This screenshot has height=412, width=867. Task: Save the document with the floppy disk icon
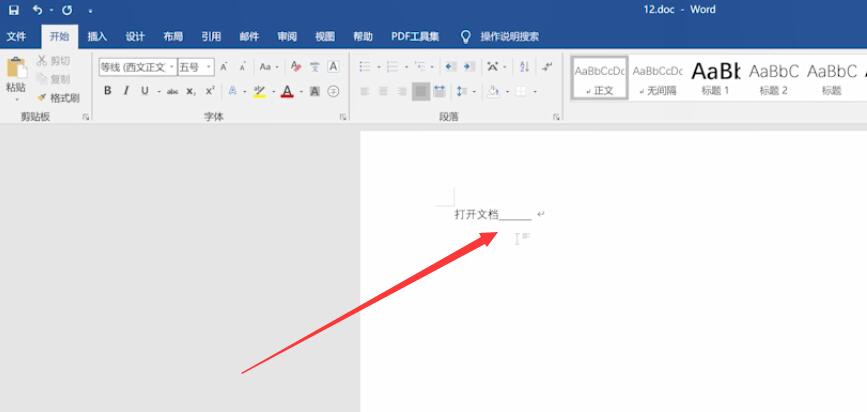(x=14, y=10)
